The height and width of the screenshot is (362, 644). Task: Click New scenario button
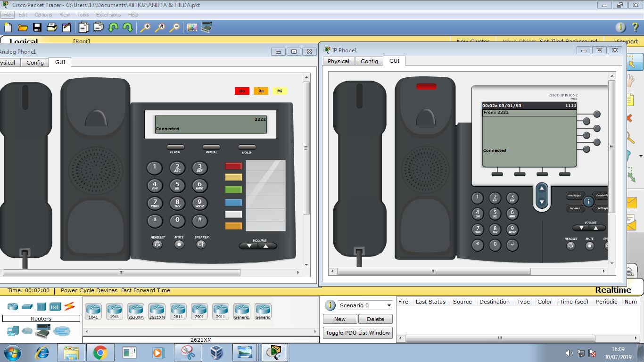340,319
